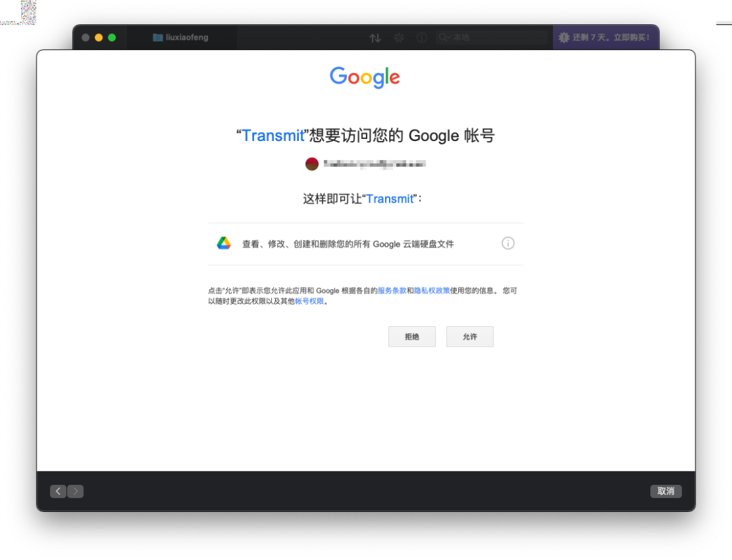Open info icon for Google Drive permission
This screenshot has width=732, height=560.
coord(508,243)
